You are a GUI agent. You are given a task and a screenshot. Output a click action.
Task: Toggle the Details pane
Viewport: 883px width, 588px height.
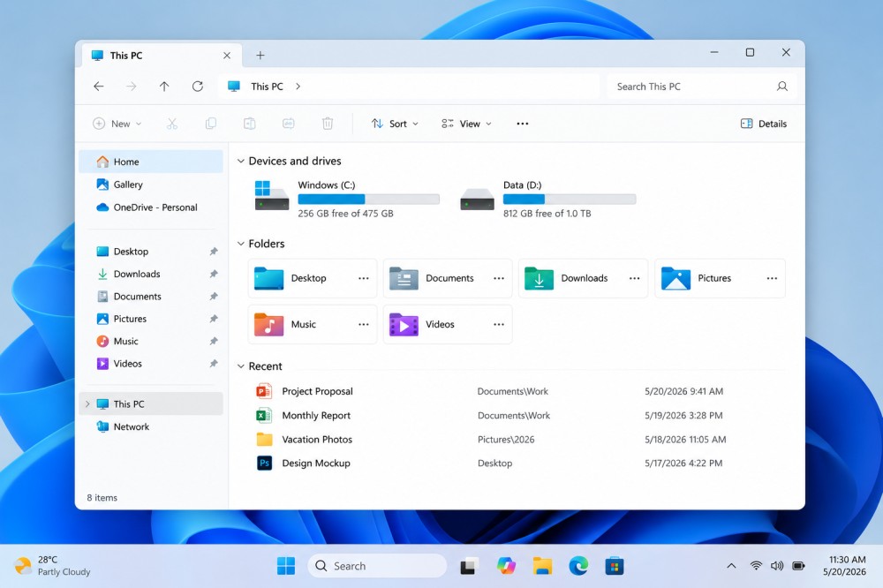coord(764,124)
